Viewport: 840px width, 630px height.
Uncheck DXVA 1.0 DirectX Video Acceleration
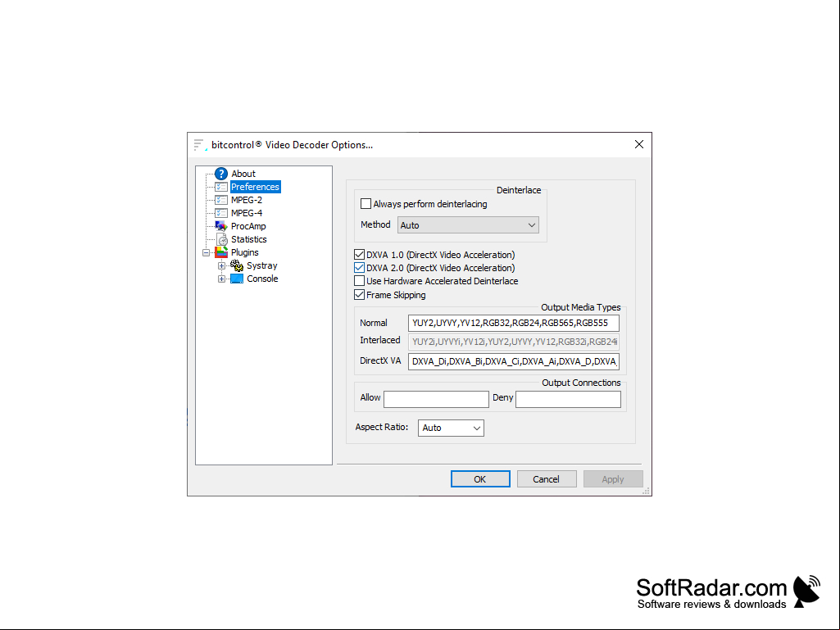pyautogui.click(x=360, y=255)
